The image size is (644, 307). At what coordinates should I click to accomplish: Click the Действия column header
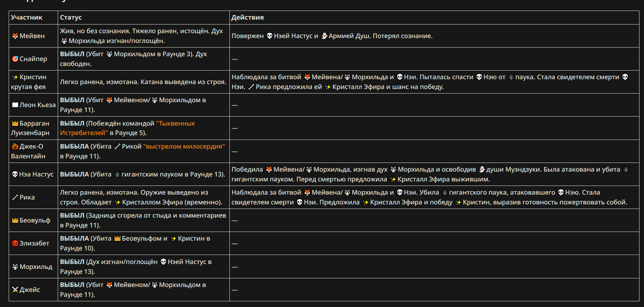point(247,17)
